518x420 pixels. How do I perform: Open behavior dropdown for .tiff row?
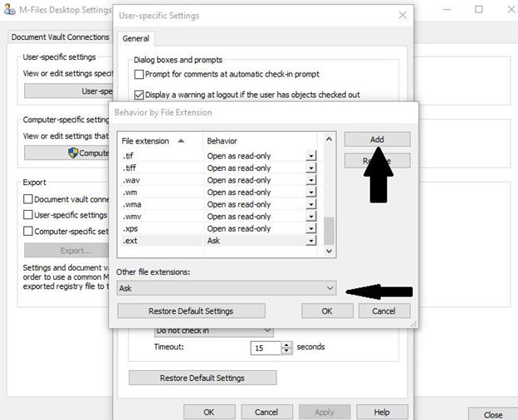[310, 168]
